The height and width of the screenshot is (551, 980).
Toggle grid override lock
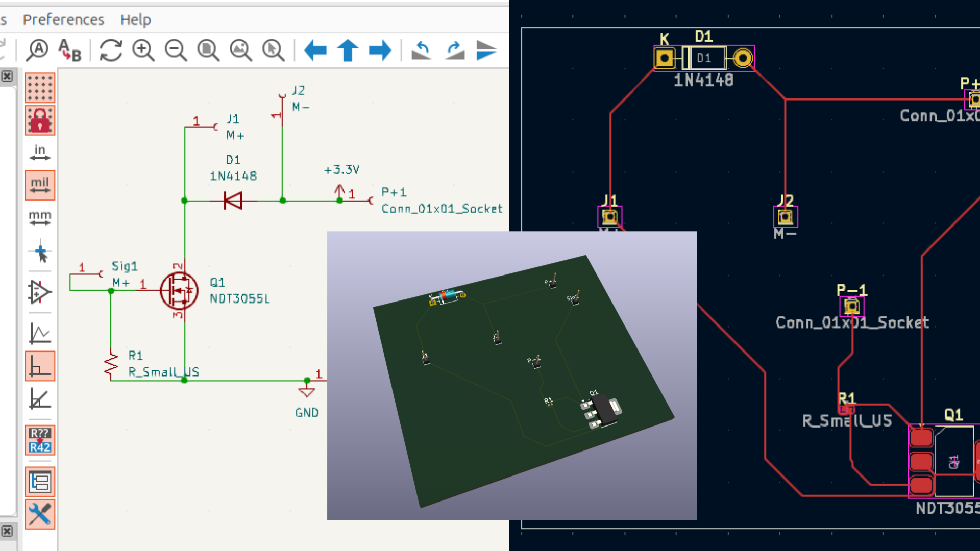coord(40,120)
